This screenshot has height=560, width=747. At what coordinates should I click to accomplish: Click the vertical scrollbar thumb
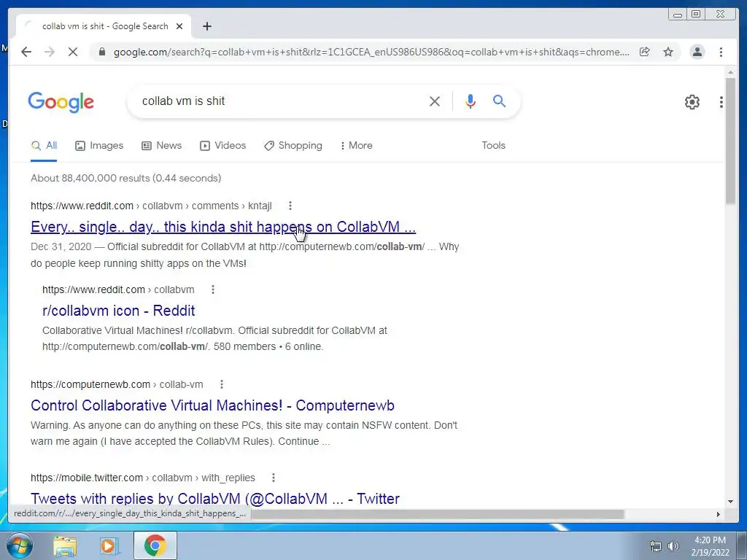pyautogui.click(x=730, y=141)
